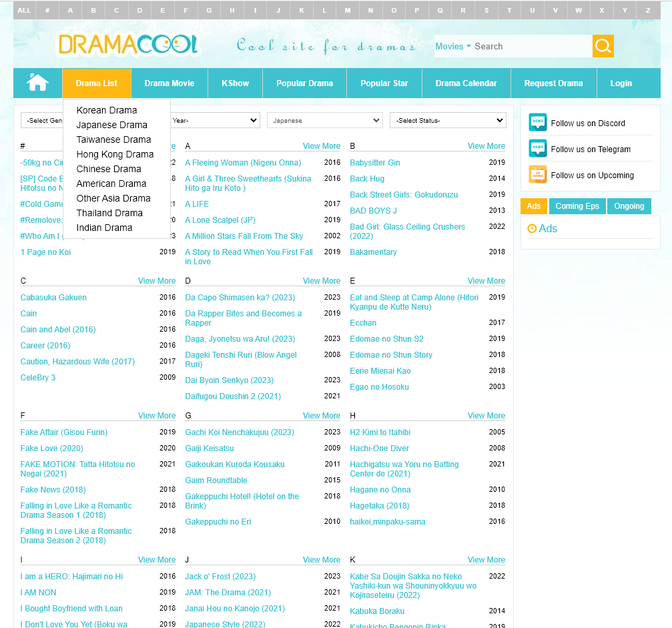The image size is (672, 628).
Task: Switch to the Coming Eps tab
Action: click(577, 206)
